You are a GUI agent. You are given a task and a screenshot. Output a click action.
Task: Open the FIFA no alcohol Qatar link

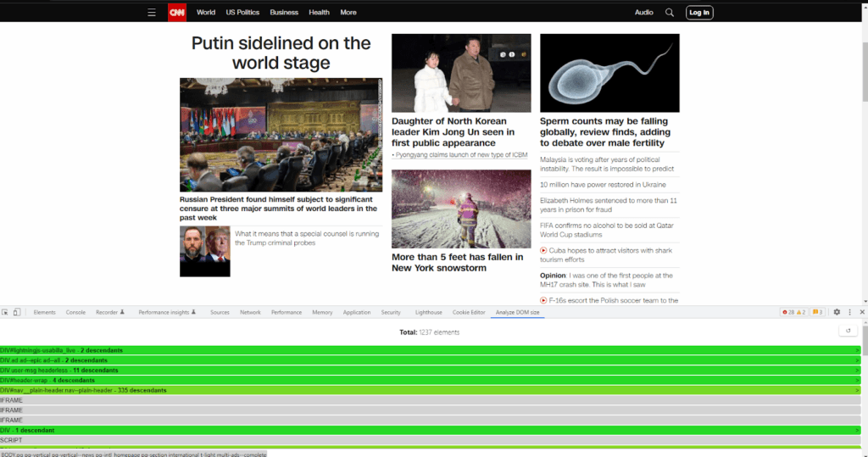(607, 230)
